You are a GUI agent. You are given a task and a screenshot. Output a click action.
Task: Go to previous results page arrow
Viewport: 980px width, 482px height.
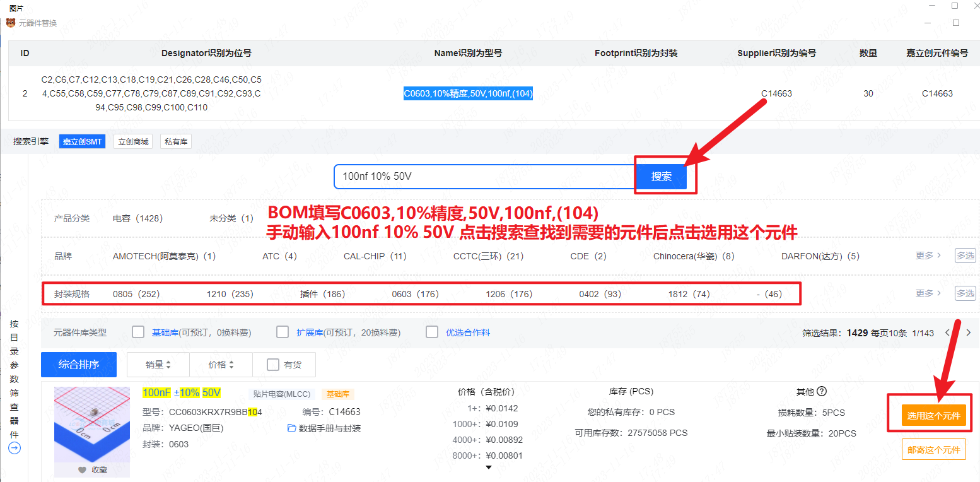pyautogui.click(x=947, y=332)
